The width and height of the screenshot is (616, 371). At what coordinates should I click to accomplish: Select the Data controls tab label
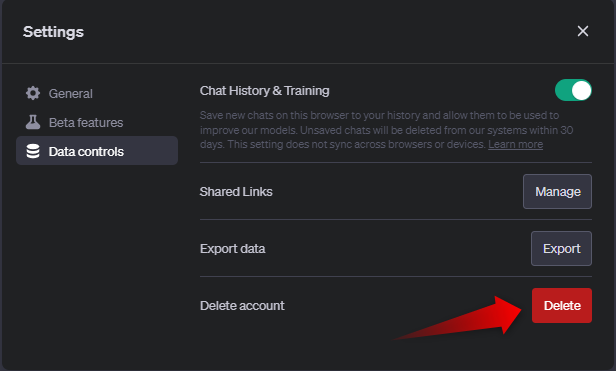coord(86,152)
